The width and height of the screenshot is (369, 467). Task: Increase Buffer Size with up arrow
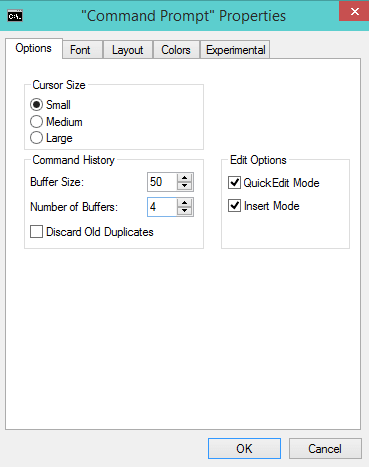pyautogui.click(x=184, y=178)
